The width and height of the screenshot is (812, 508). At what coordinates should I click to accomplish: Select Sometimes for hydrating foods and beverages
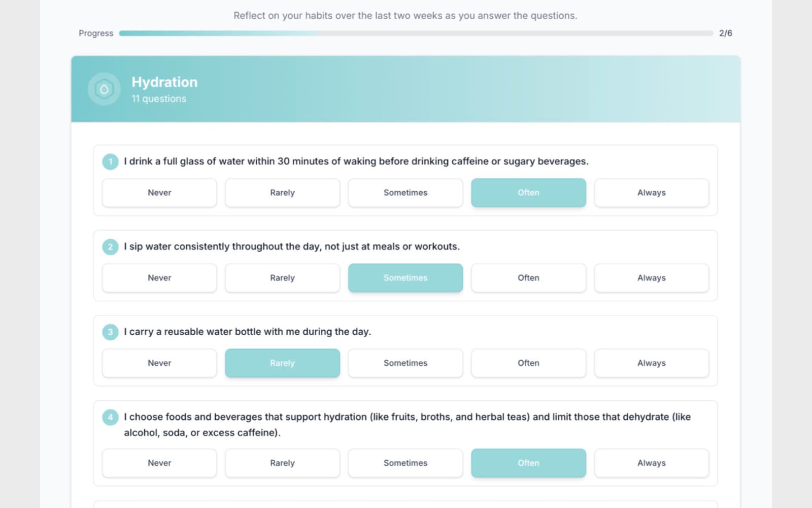405,463
